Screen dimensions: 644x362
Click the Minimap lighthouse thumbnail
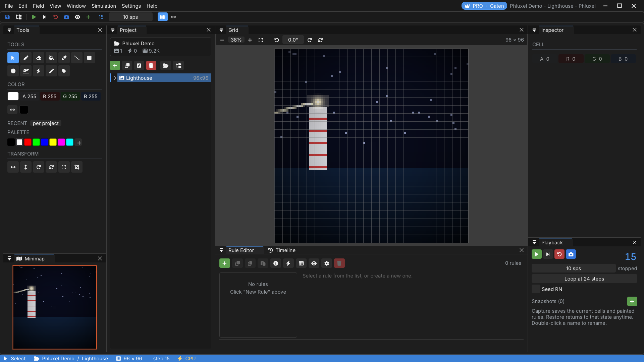pos(55,307)
